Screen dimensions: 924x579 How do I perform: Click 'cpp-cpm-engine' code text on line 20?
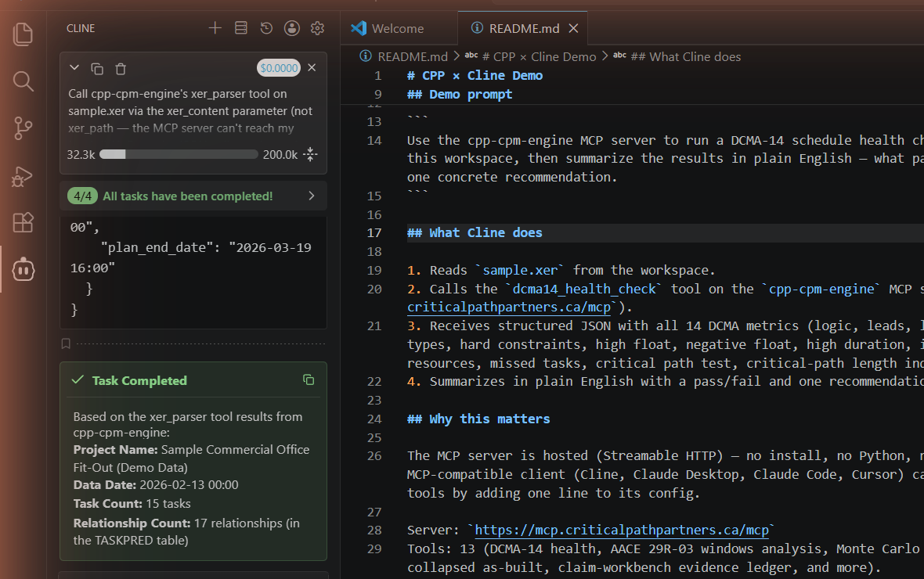[821, 289]
